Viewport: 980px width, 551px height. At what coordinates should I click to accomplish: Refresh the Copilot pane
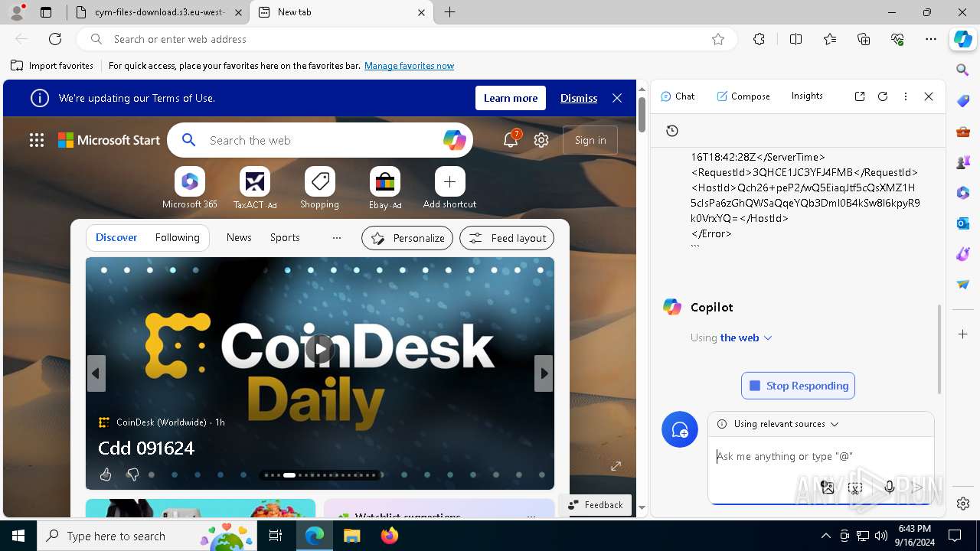point(883,96)
